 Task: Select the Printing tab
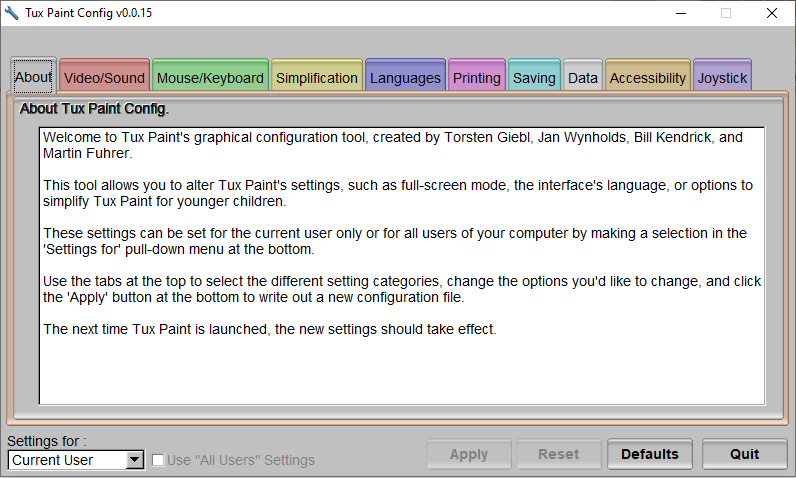click(477, 76)
